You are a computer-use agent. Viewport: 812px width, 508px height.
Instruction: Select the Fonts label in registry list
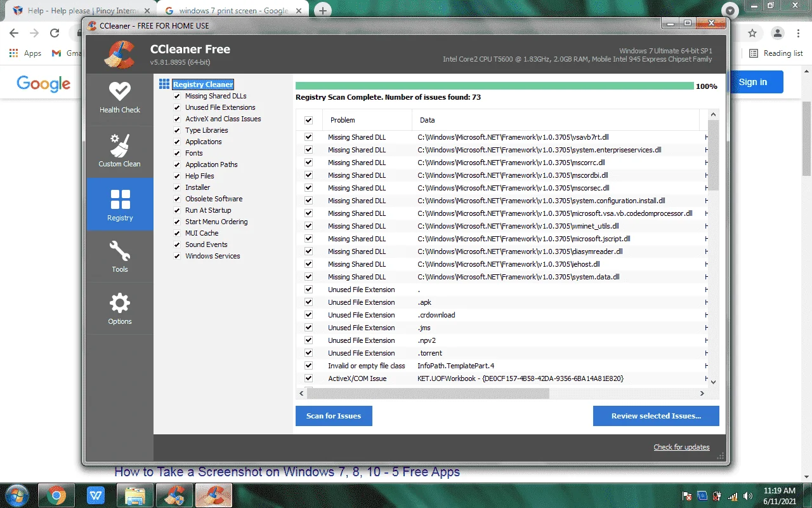(194, 153)
